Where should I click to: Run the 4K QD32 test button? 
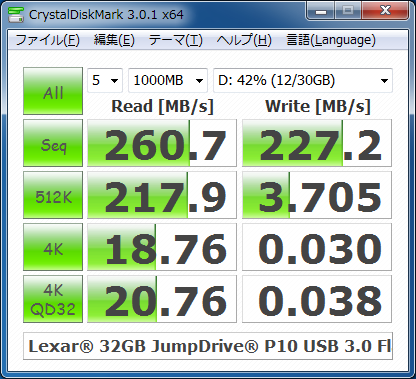(x=53, y=299)
